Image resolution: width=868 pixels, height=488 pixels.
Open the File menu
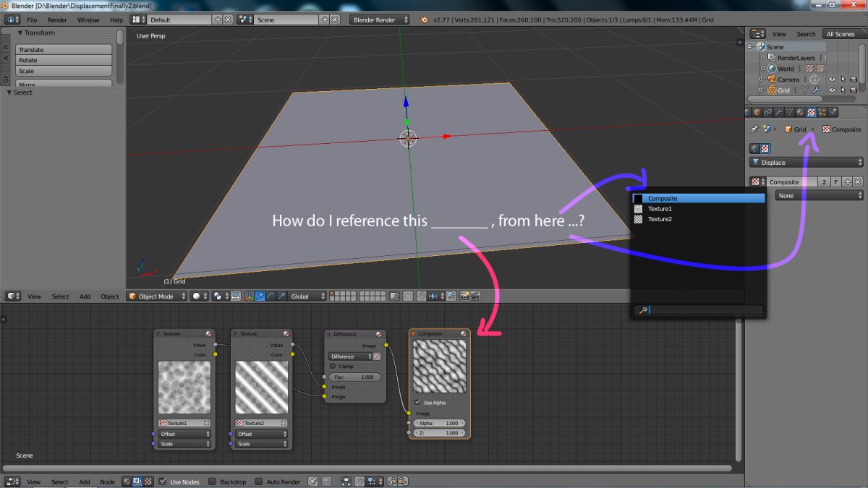(32, 20)
